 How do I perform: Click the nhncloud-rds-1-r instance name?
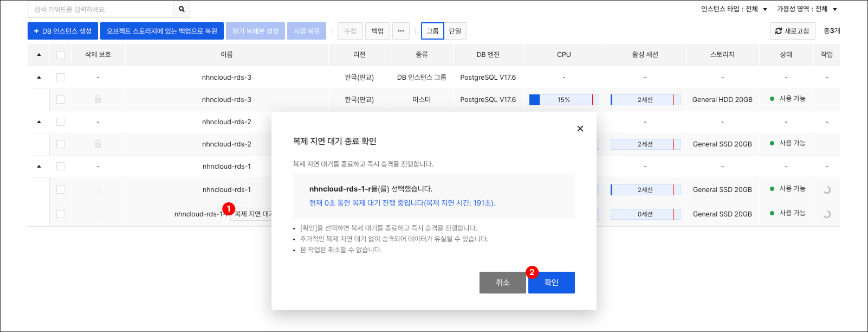[x=200, y=214]
